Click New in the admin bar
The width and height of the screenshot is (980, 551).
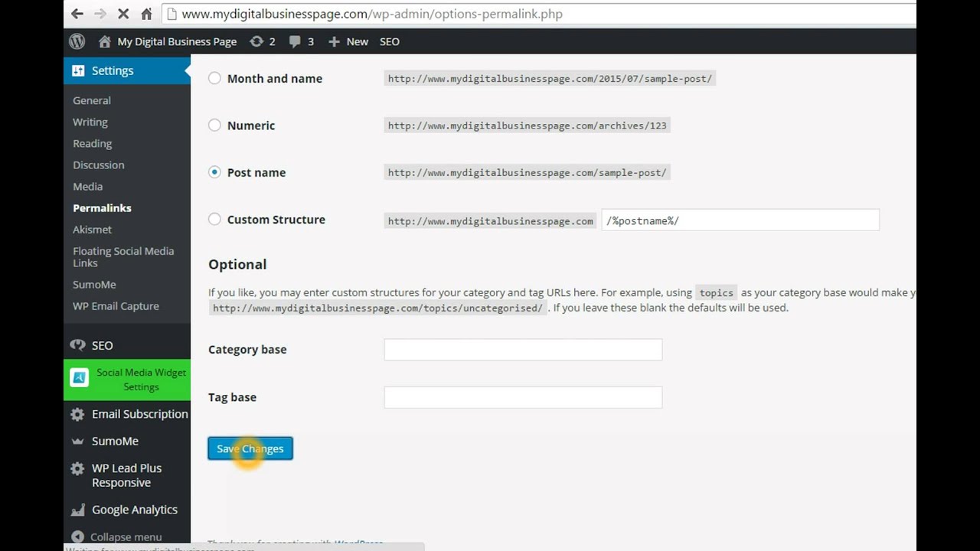tap(358, 42)
